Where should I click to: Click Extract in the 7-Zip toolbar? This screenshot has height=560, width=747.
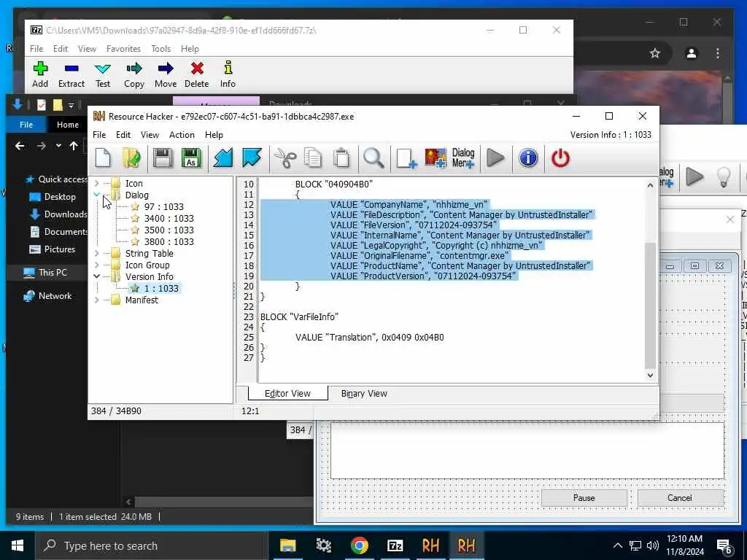coord(71,75)
